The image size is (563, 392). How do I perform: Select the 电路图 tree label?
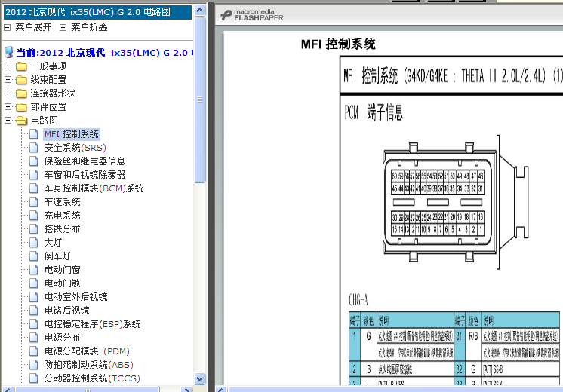point(45,121)
